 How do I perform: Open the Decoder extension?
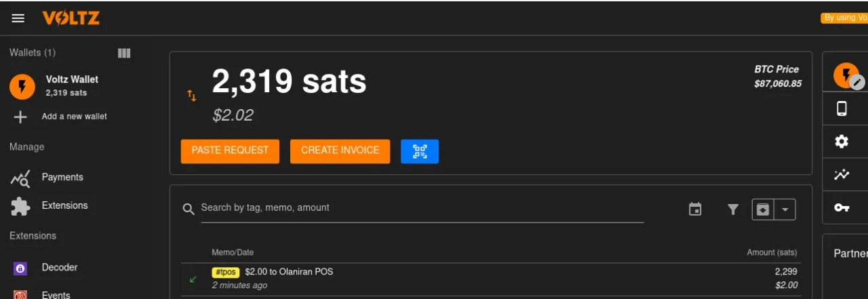tap(59, 267)
